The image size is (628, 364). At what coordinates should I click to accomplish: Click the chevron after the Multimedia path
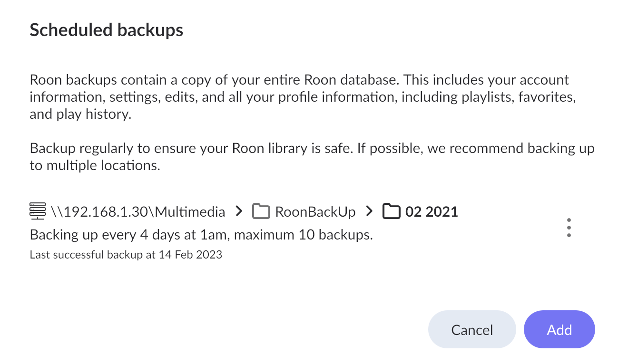coord(239,211)
